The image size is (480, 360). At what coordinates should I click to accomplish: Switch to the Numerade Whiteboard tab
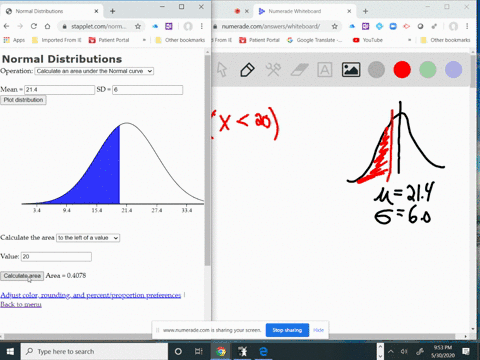coord(303,11)
